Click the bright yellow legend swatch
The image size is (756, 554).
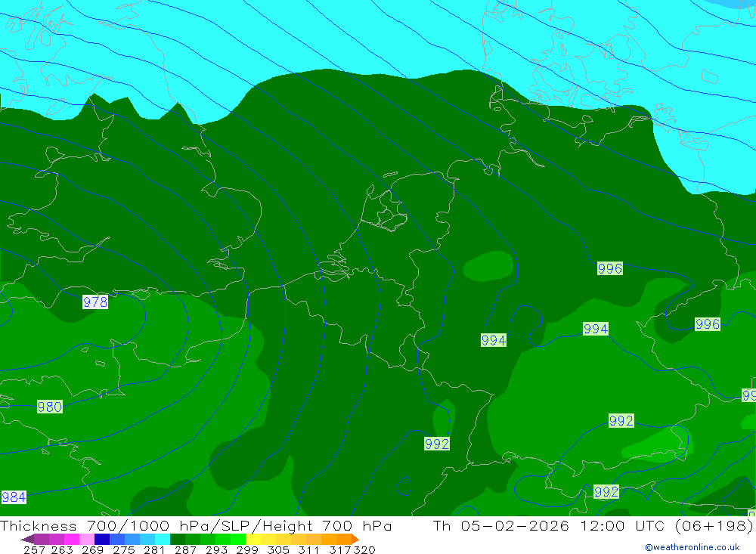tap(253, 539)
